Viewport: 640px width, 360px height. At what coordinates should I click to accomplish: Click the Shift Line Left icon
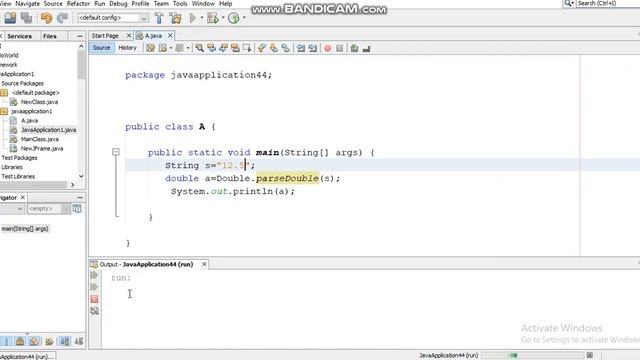tap(301, 48)
